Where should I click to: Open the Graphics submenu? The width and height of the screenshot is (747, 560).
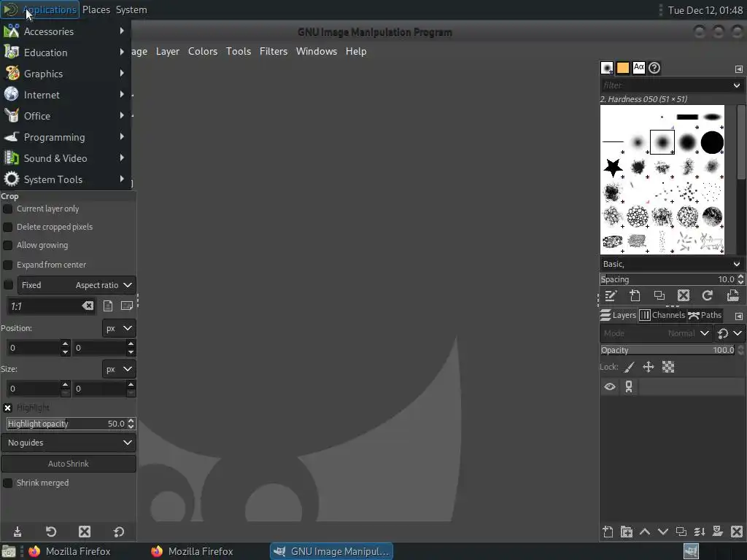tap(65, 74)
